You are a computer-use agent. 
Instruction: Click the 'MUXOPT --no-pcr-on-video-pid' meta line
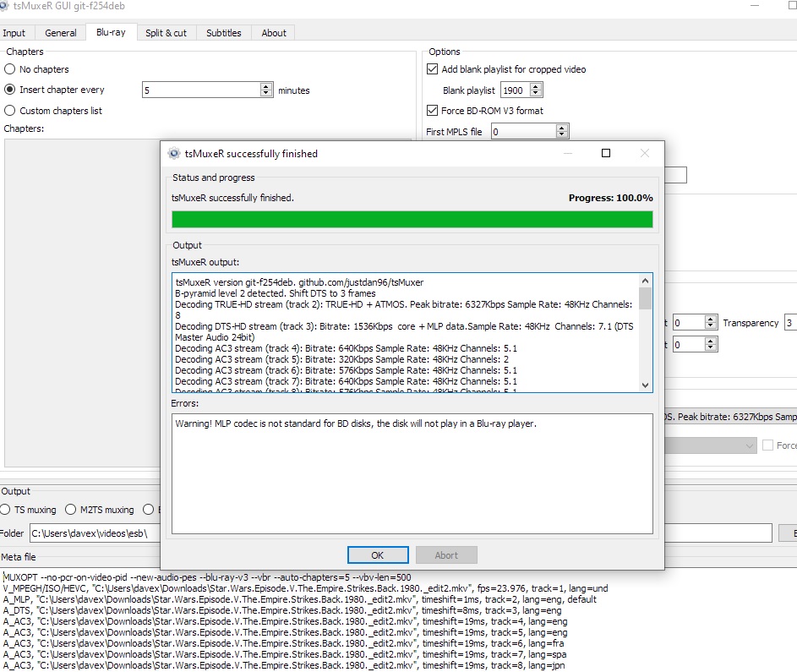(x=207, y=577)
